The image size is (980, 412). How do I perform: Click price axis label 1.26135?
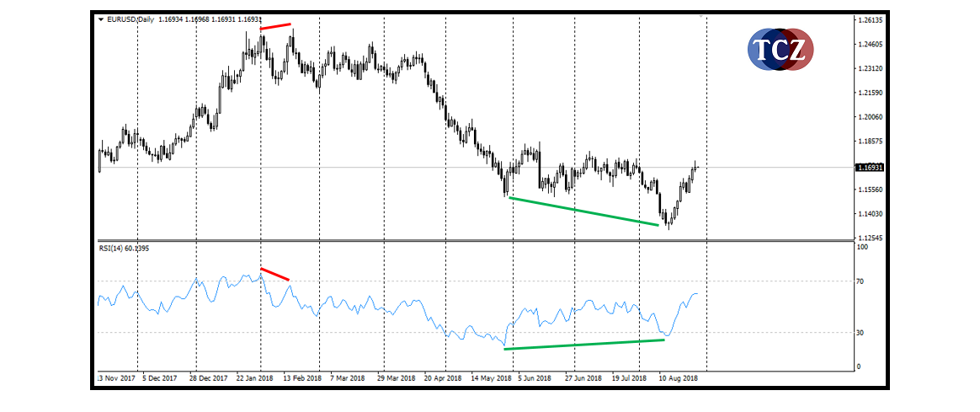pyautogui.click(x=870, y=20)
